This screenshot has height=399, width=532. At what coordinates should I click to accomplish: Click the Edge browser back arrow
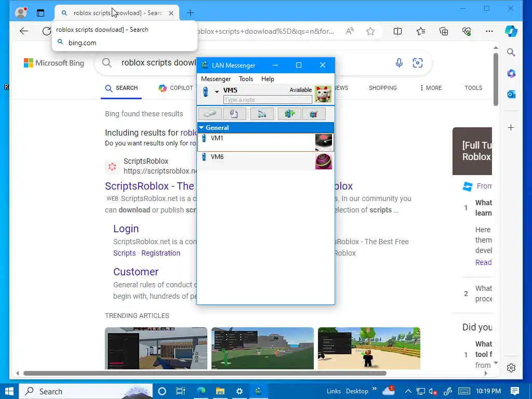24,31
